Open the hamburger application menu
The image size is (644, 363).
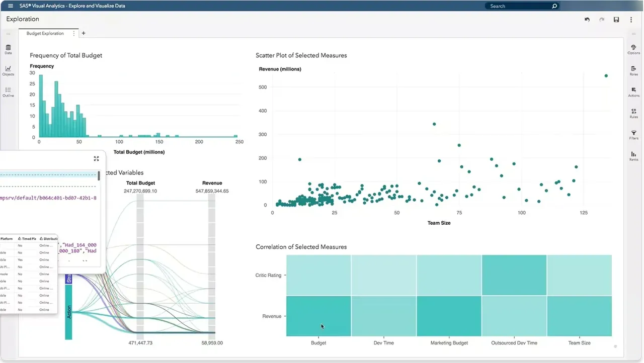coord(11,6)
